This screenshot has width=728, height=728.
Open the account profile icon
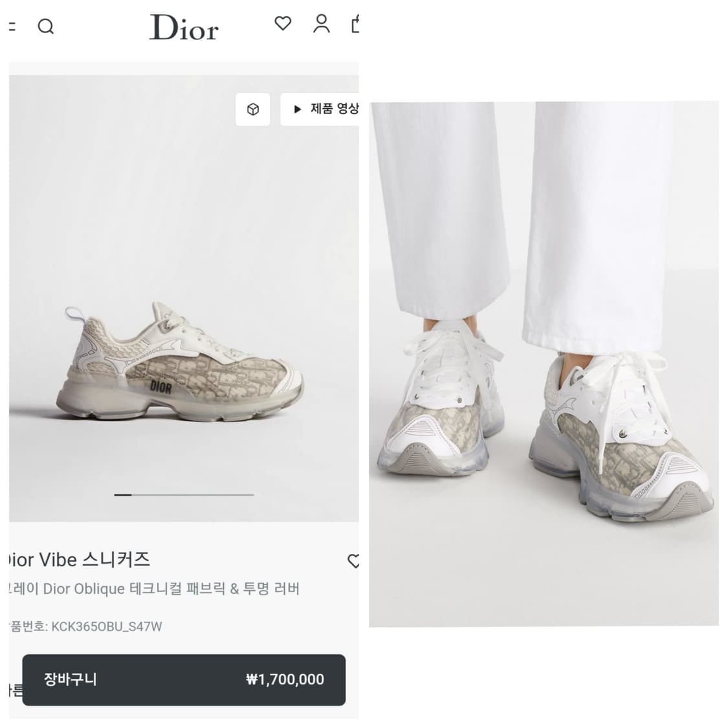point(321,24)
